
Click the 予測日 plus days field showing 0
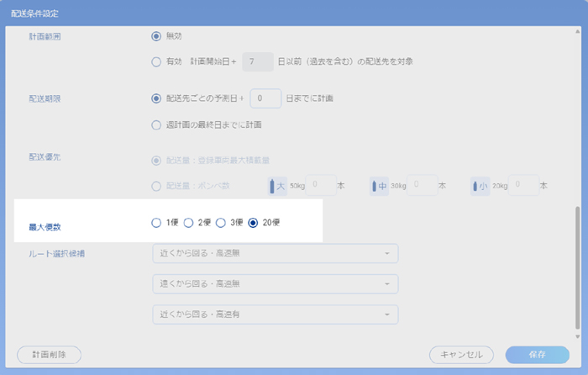click(265, 98)
